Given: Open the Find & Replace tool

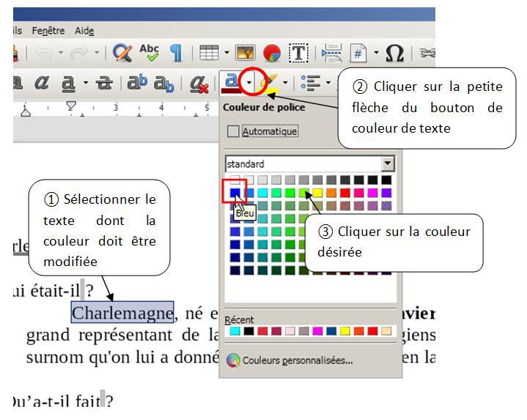Looking at the screenshot, I should point(122,53).
